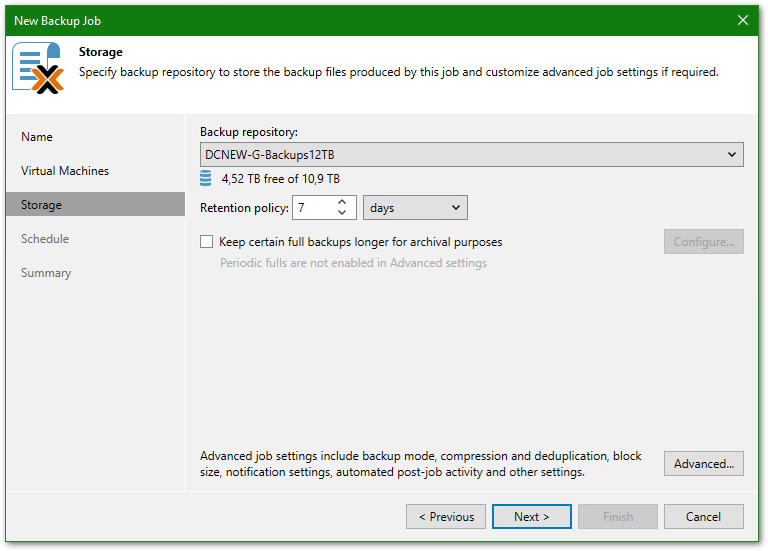Jump to the Schedule step
The height and width of the screenshot is (551, 768).
(45, 239)
